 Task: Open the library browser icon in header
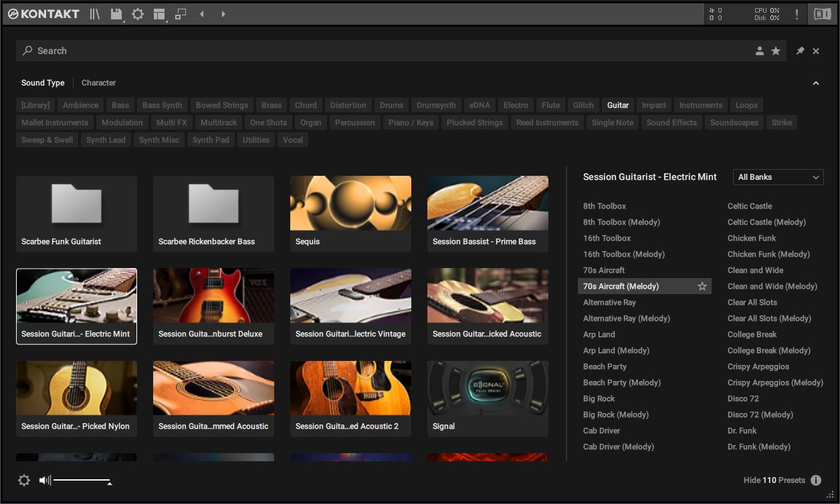(x=95, y=14)
